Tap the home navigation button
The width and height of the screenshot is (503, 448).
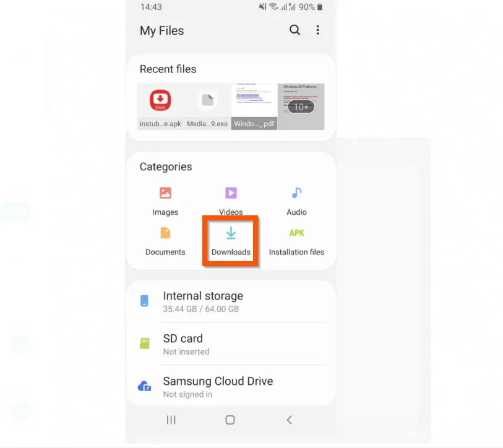click(230, 420)
